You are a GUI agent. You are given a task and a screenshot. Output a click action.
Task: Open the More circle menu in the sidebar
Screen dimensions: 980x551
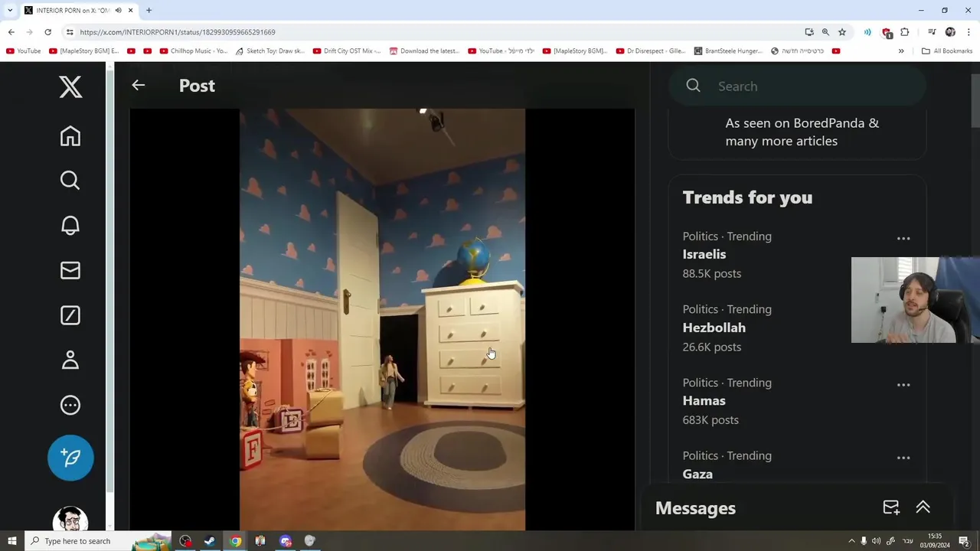pyautogui.click(x=70, y=405)
